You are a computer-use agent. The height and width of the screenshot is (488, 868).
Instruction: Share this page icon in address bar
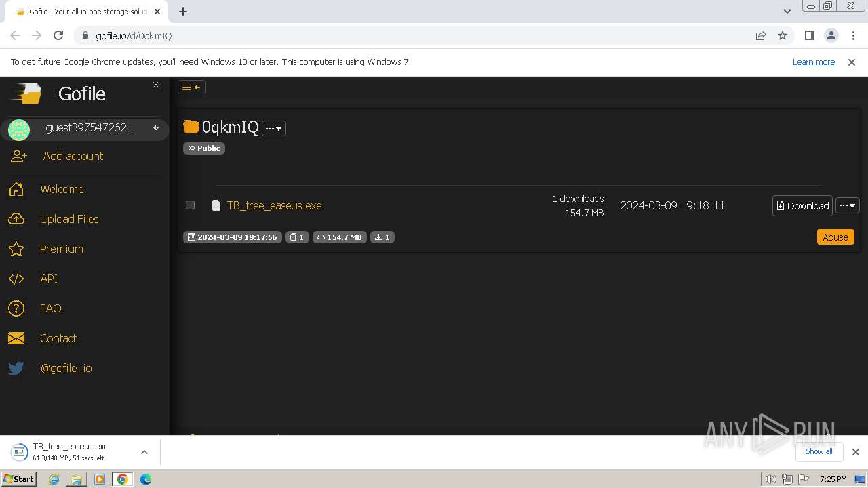pyautogui.click(x=761, y=35)
